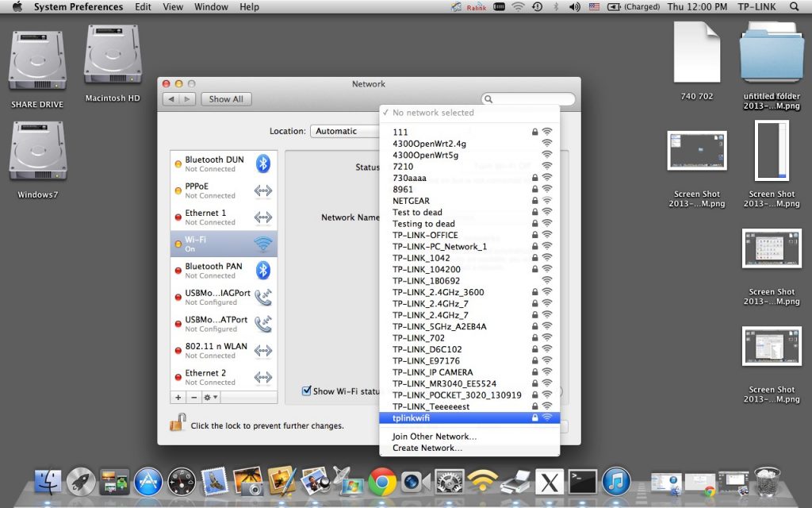Add a service with the plus button
This screenshot has width=812, height=508.
[x=178, y=397]
